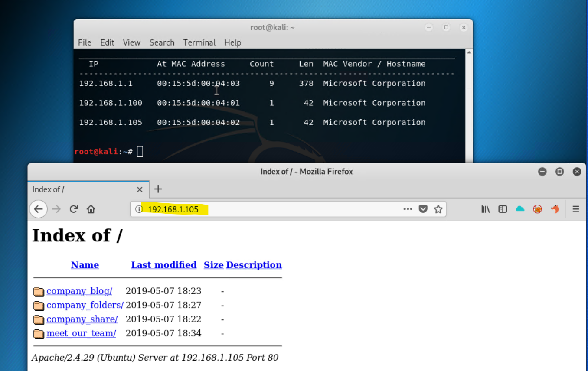Open terminal Search menu

tap(162, 42)
